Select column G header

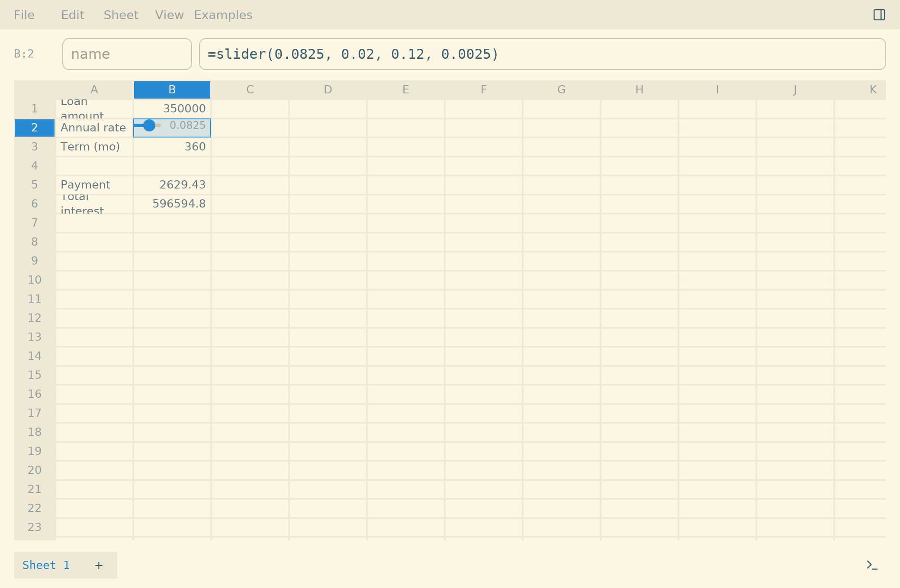point(562,90)
